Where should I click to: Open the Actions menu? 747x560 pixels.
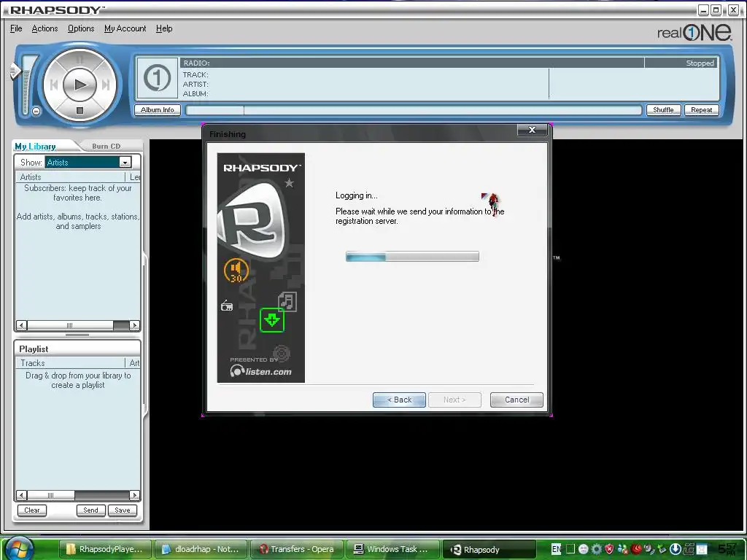pos(44,28)
